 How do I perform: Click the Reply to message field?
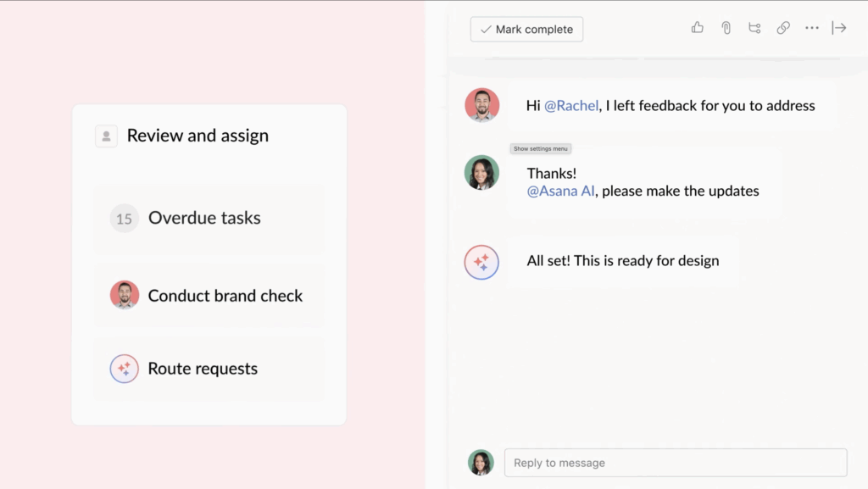click(674, 463)
